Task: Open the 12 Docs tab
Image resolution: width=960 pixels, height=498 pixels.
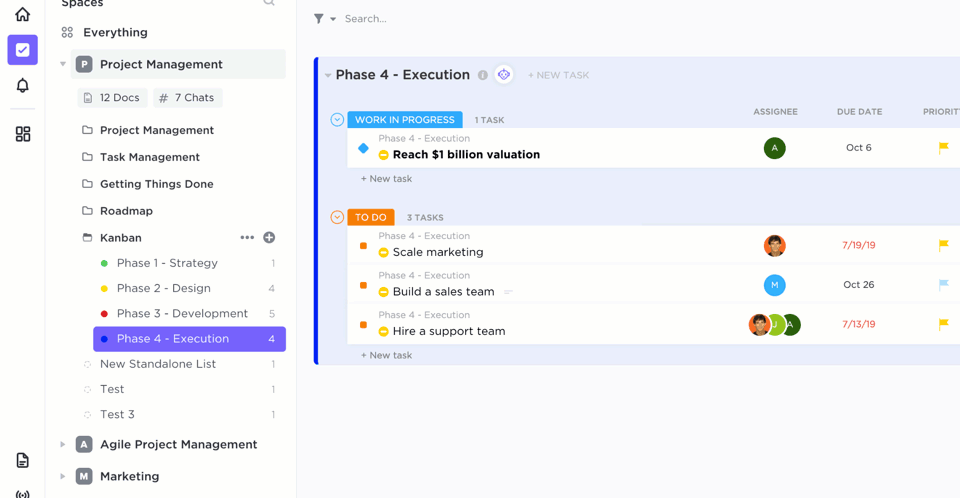Action: pos(112,98)
